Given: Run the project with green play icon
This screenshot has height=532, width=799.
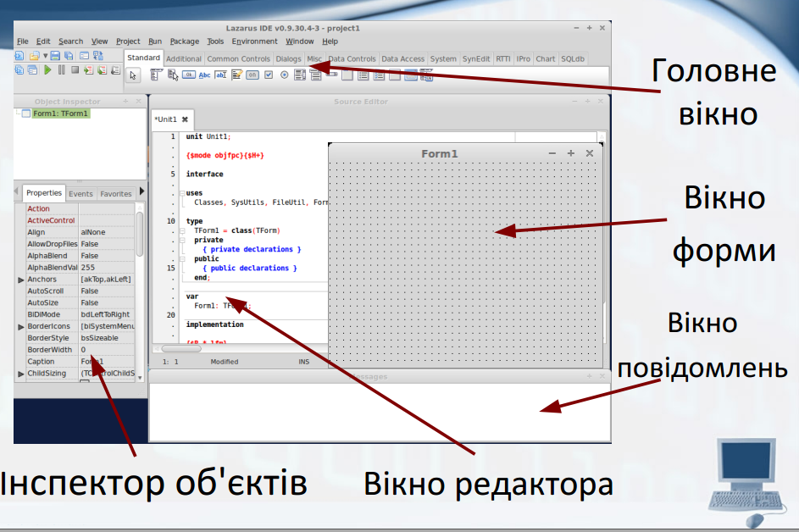Looking at the screenshot, I should (x=47, y=69).
